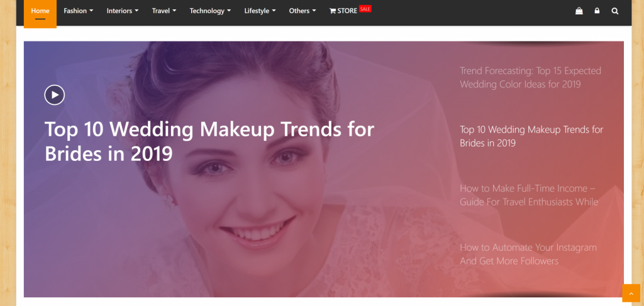Select sidebar Top 10 Wedding Makeup Trends link
Image resolution: width=644 pixels, height=306 pixels.
[x=531, y=136]
